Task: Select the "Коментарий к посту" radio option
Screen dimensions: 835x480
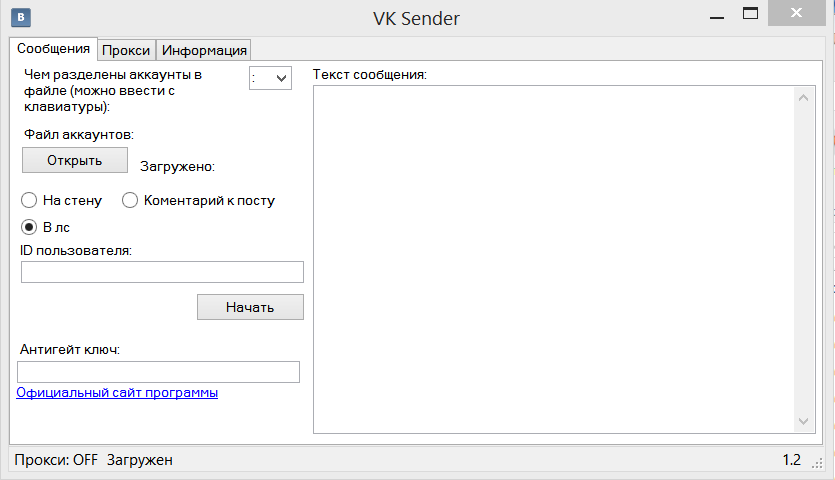Action: point(130,200)
